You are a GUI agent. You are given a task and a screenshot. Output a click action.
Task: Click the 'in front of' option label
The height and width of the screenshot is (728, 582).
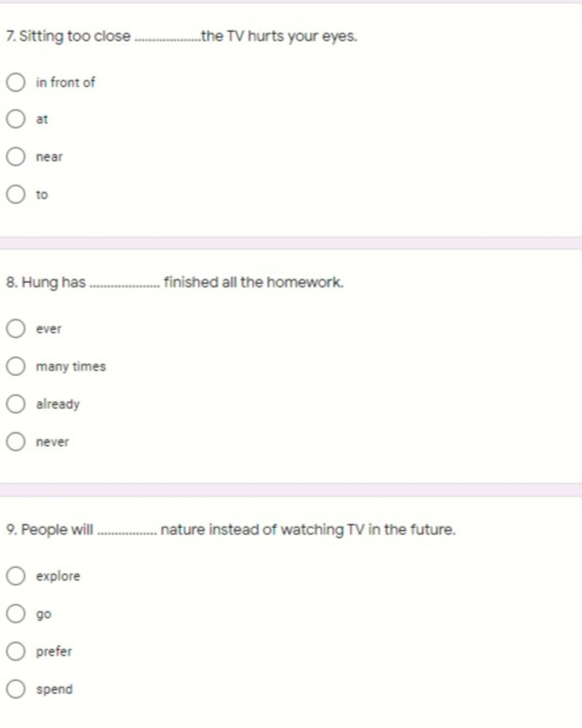[65, 82]
